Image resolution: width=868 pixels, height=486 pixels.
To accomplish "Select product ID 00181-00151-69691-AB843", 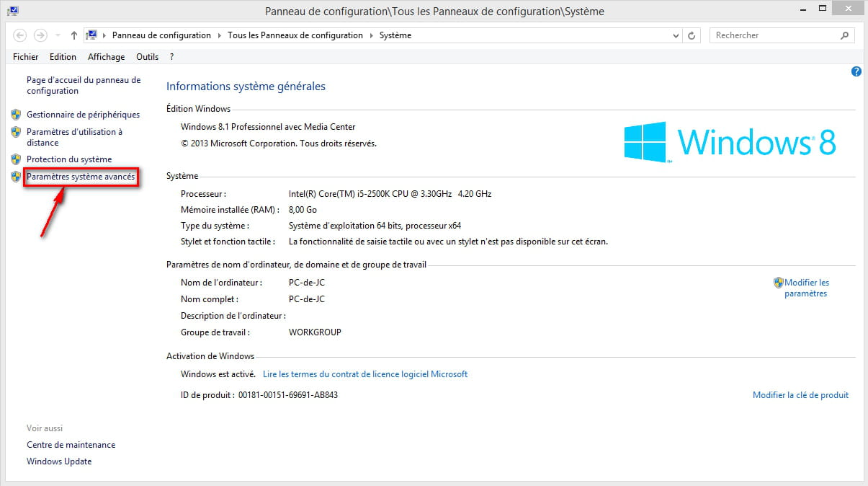I will (x=288, y=395).
